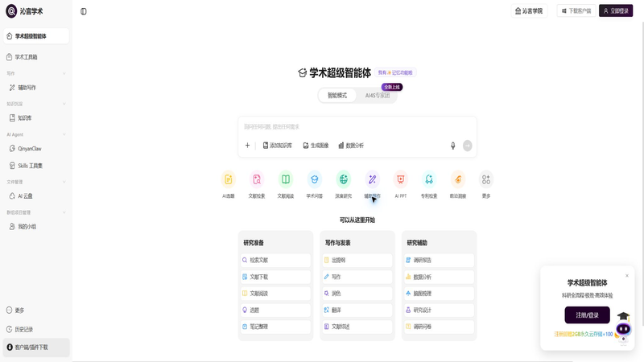Click the 立即登录 button
The height and width of the screenshot is (362, 644).
coord(616,11)
